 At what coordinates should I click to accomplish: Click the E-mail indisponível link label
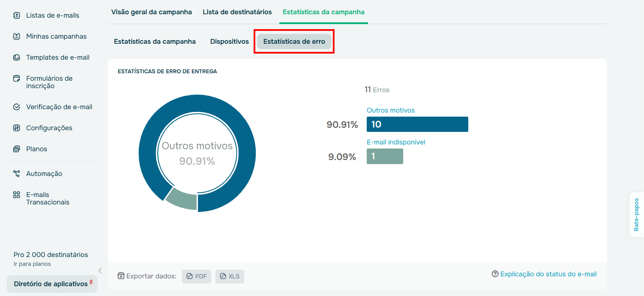396,142
